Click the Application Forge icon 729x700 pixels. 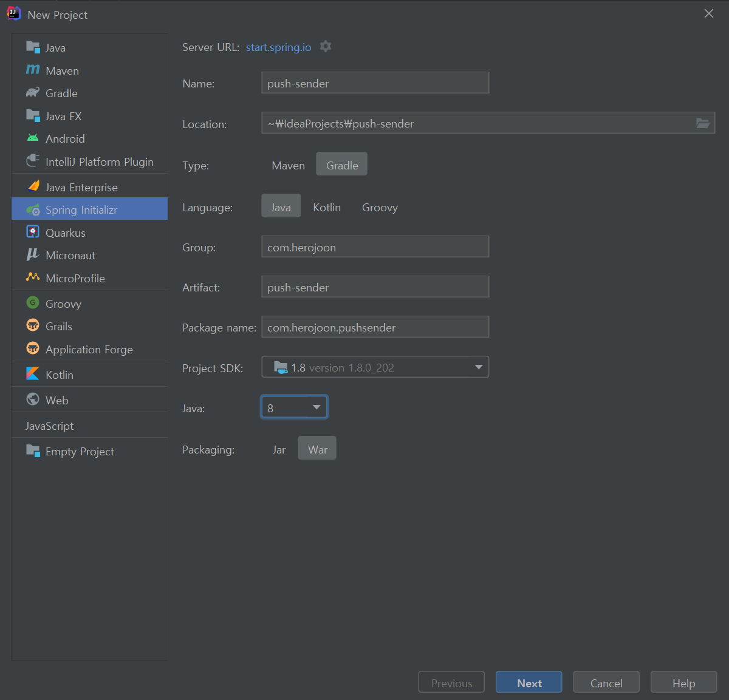point(33,348)
